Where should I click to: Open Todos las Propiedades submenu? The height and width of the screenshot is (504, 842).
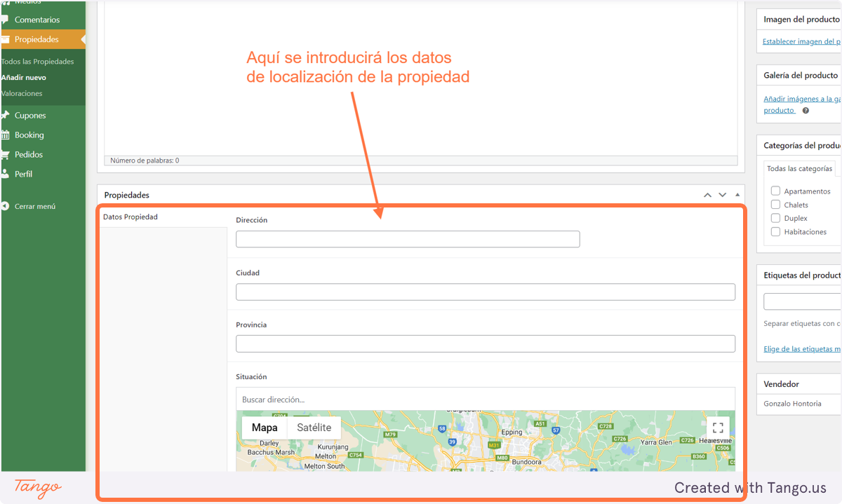[x=37, y=62]
